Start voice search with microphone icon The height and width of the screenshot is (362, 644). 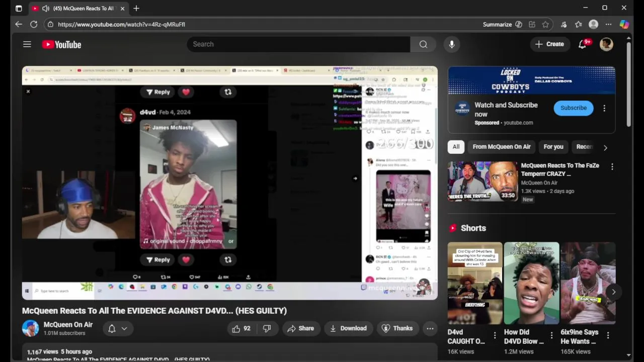pyautogui.click(x=452, y=44)
